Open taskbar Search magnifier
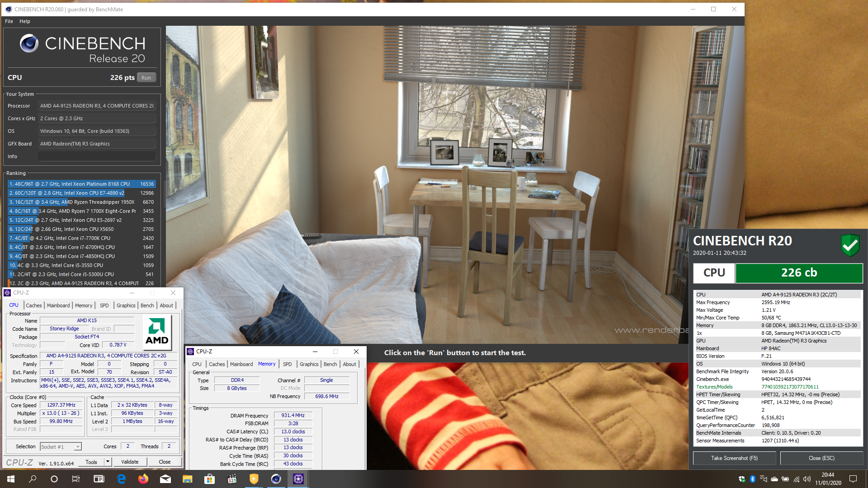The image size is (868, 488). pyautogui.click(x=33, y=479)
